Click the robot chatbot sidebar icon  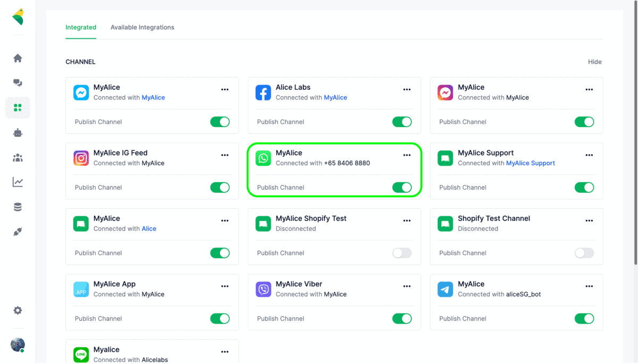tap(18, 133)
